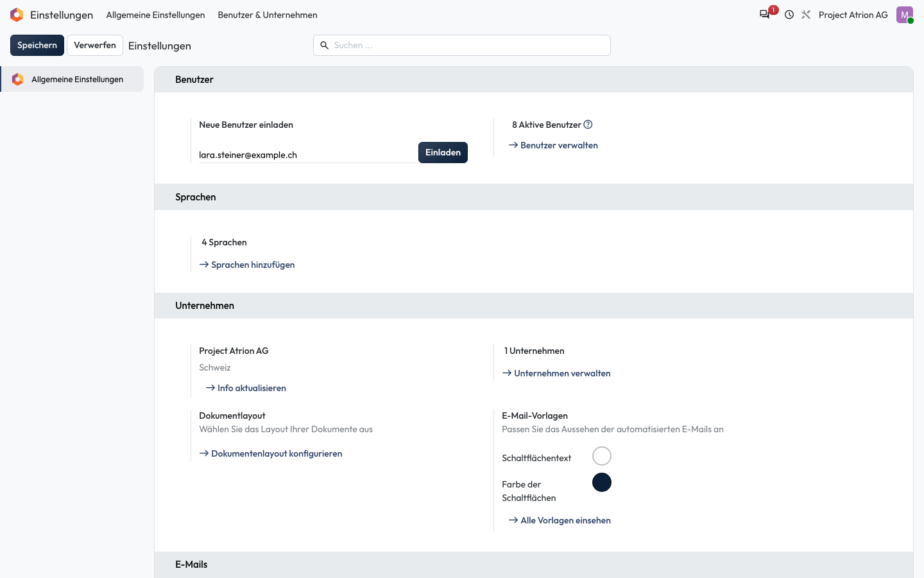Open the Unternehmen verwalten link
The image size is (924, 578).
(x=556, y=374)
